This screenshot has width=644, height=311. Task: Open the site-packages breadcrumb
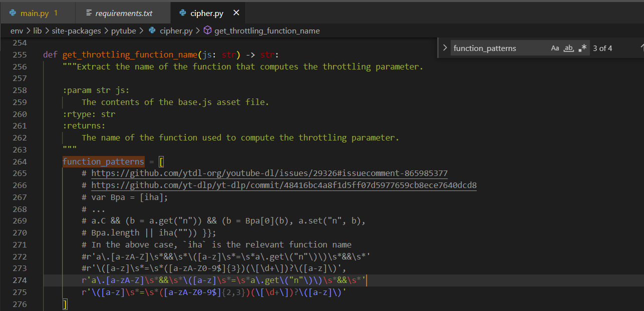77,30
